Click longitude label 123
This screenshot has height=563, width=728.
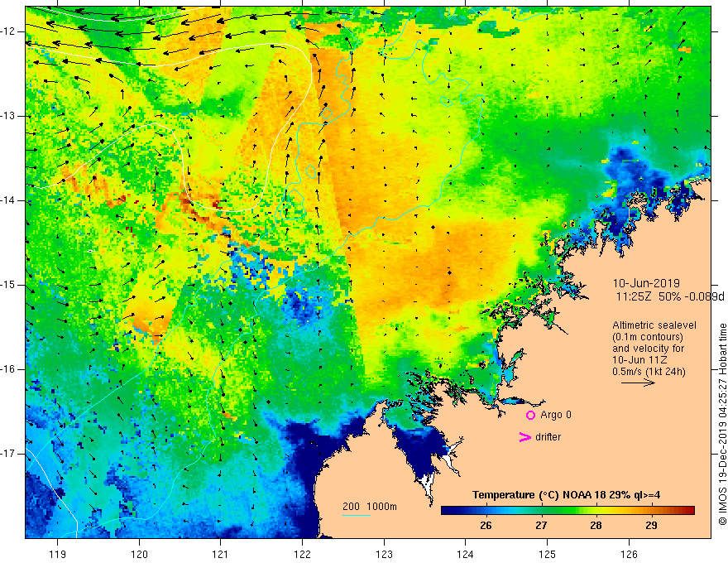(x=384, y=554)
